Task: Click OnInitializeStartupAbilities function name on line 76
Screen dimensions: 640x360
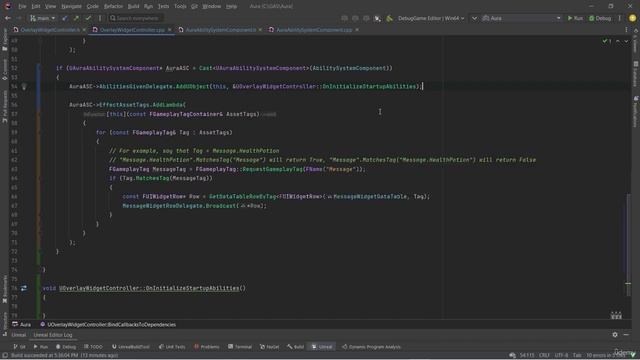Action: click(x=192, y=288)
